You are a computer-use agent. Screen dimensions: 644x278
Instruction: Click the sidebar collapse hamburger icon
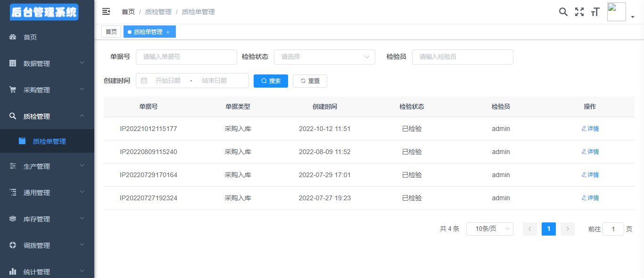click(x=106, y=12)
